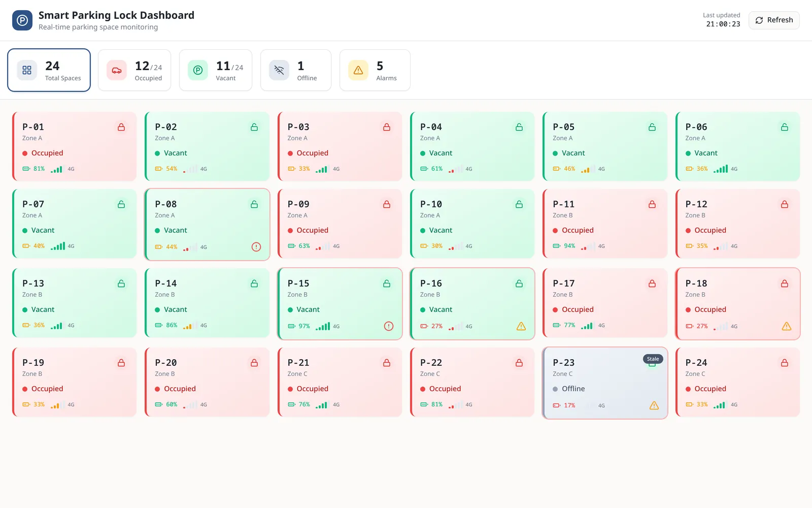Click the blue parking logo icon

[x=22, y=20]
